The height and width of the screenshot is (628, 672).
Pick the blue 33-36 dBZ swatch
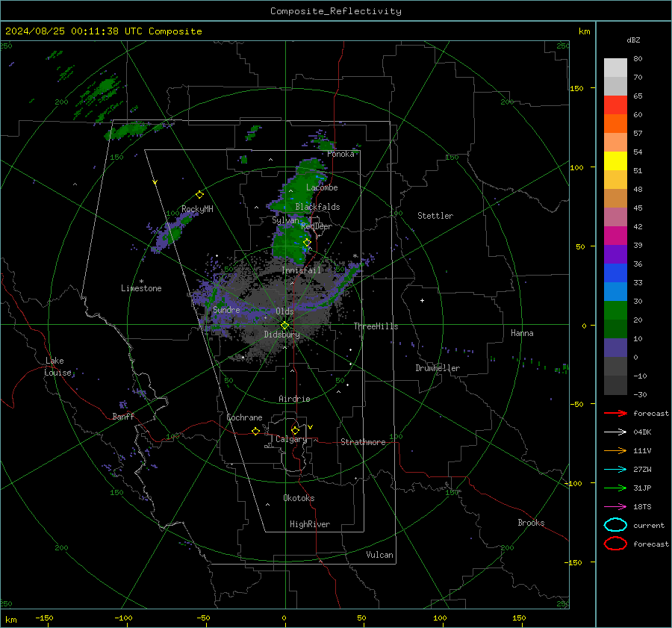[615, 273]
